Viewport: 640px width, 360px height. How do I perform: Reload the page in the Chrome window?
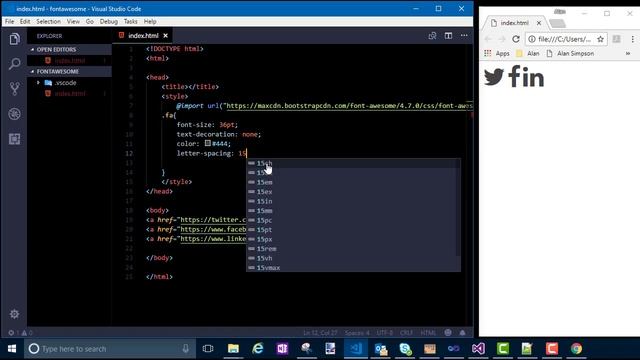click(x=516, y=39)
